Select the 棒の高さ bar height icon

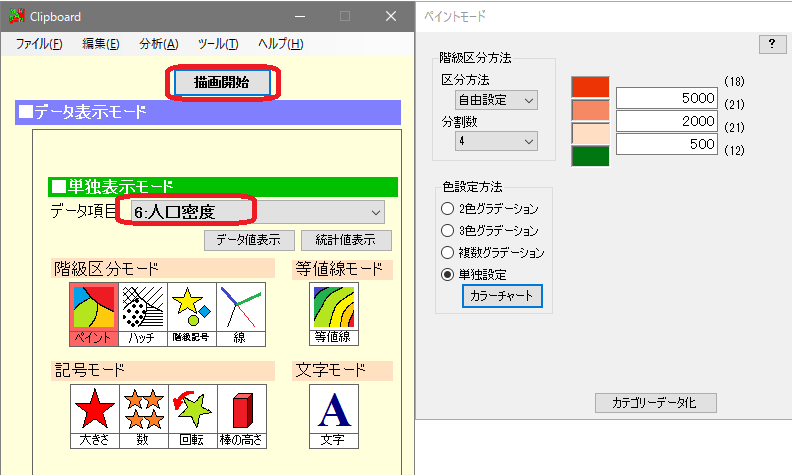[242, 416]
